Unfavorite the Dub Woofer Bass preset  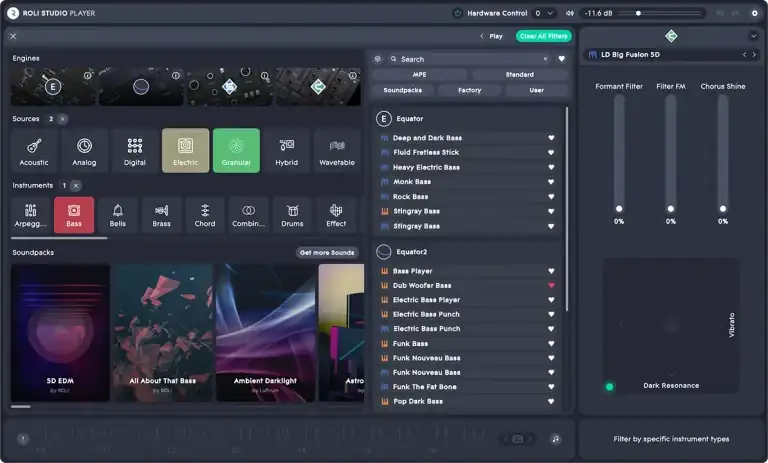click(551, 286)
